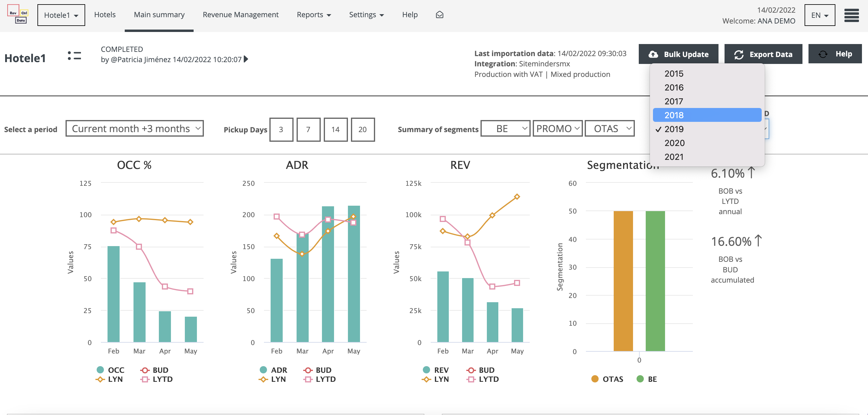Click the list view icon beside Hotele1
The width and height of the screenshot is (868, 415).
74,56
